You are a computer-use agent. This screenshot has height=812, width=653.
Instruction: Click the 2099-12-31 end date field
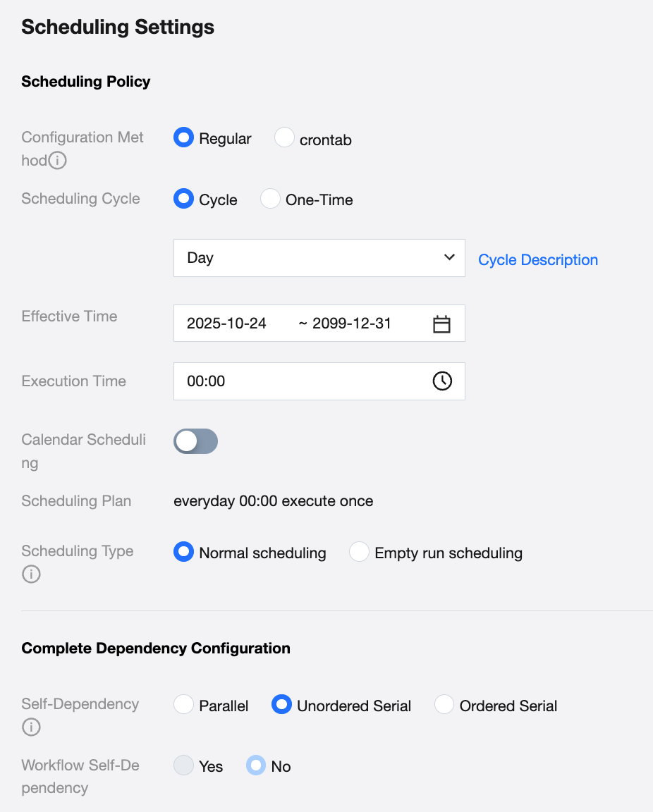pos(351,324)
